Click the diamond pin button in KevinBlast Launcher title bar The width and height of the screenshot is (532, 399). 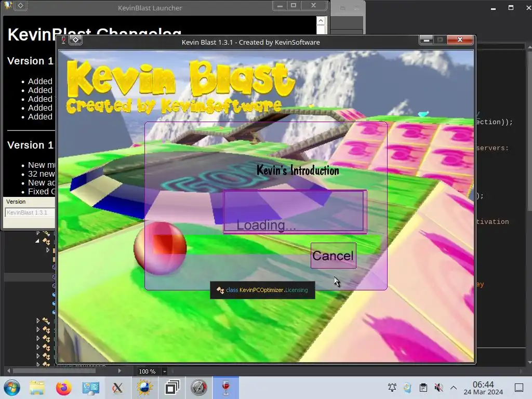20,5
